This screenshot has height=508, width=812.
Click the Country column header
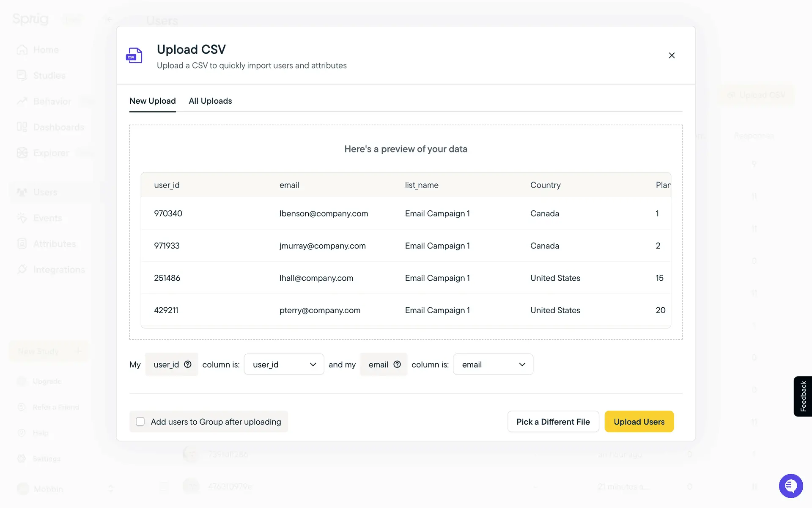coord(545,185)
